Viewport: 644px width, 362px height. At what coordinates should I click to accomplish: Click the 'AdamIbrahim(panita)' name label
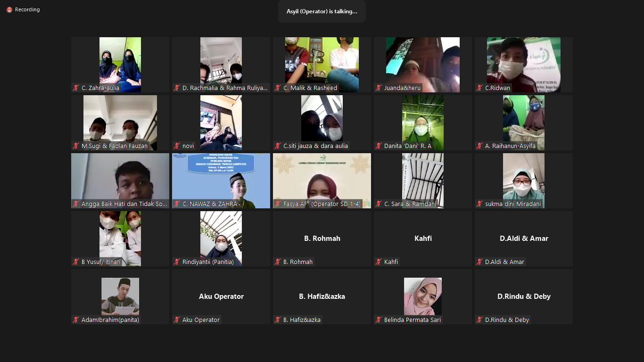[x=110, y=320]
